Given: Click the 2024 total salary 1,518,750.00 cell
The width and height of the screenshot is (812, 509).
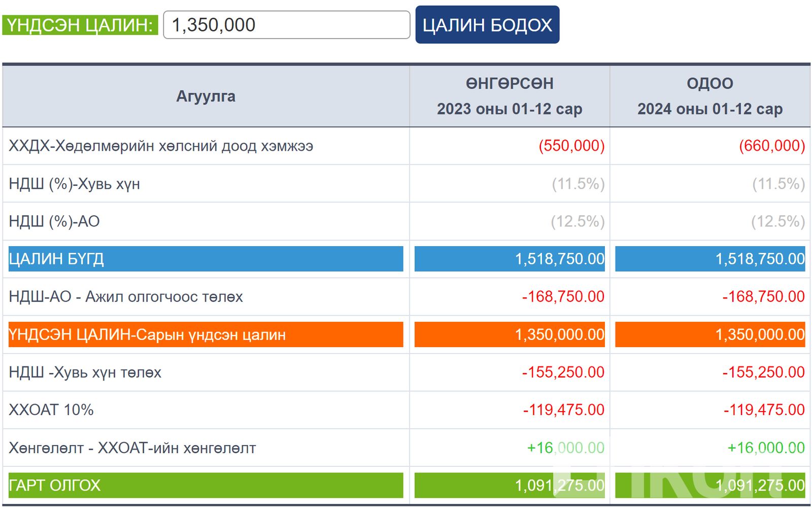Looking at the screenshot, I should tap(710, 259).
